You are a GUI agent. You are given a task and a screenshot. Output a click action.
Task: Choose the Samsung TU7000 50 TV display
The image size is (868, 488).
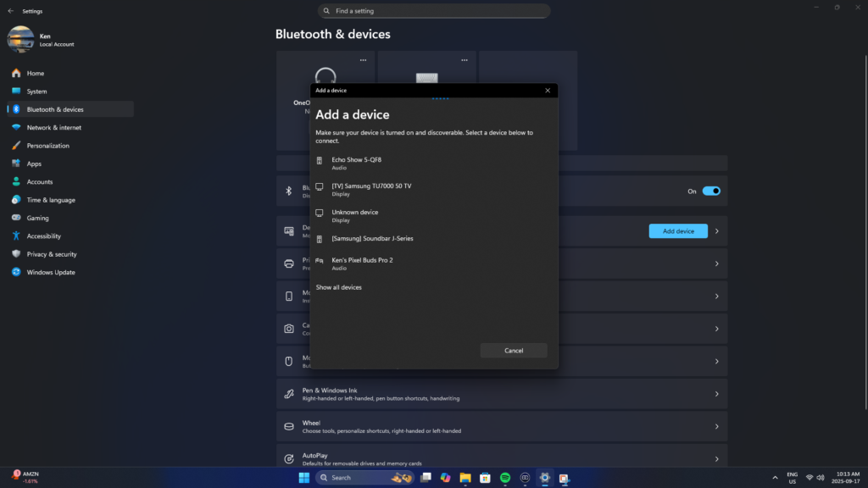pos(371,189)
